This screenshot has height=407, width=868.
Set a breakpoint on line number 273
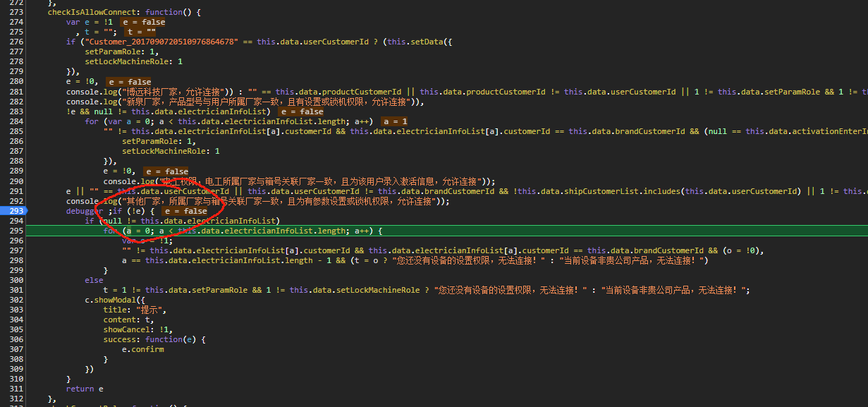tap(16, 13)
